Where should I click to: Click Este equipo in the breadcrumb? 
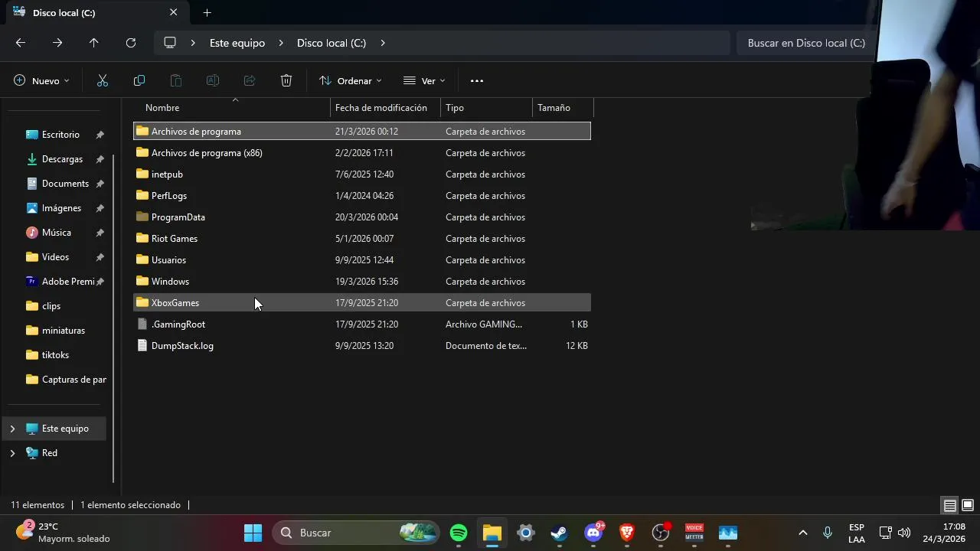(x=237, y=43)
